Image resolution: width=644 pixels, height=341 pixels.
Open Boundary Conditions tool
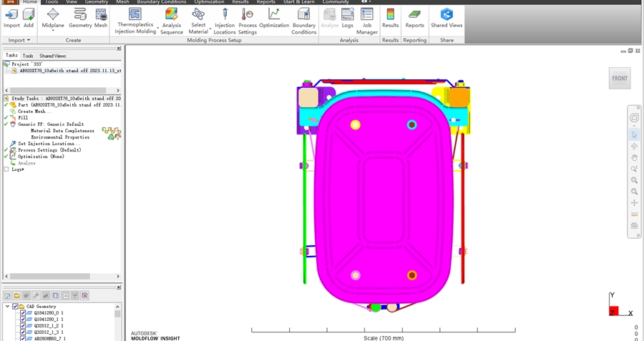point(304,21)
